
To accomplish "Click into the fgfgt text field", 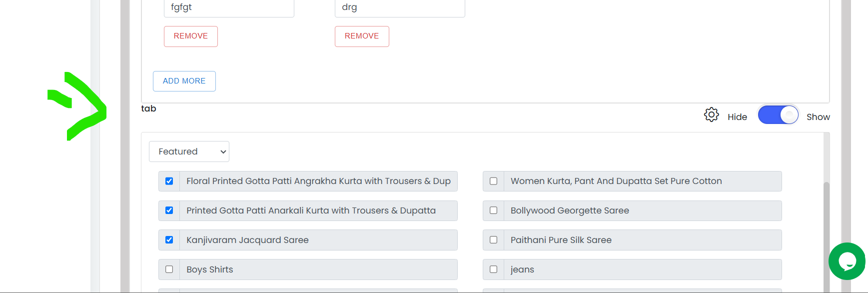I will [229, 8].
